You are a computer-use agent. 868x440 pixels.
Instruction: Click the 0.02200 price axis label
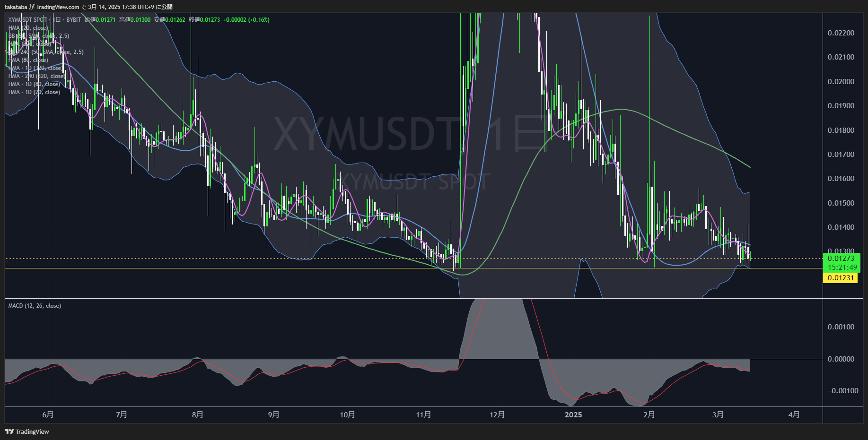pyautogui.click(x=841, y=33)
